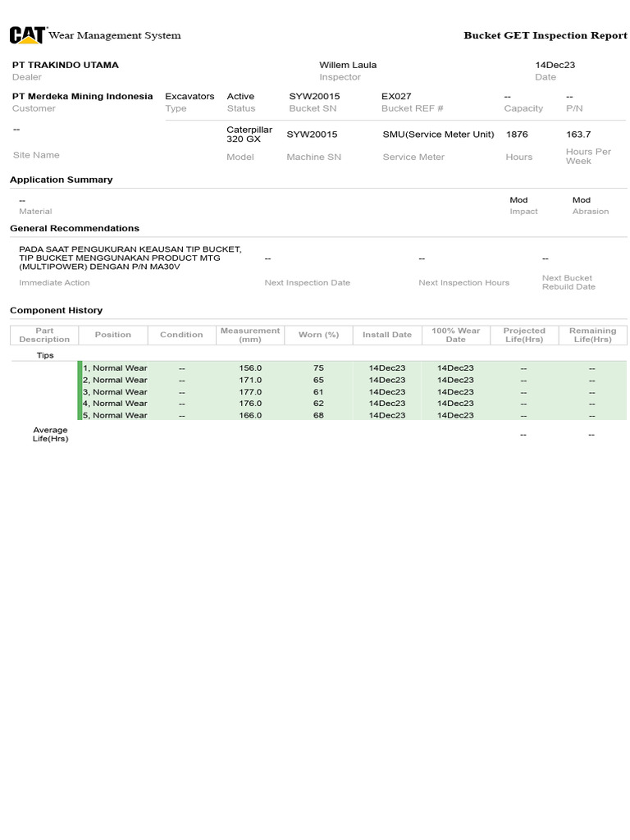Click position 2, Normal Wear row
The height and width of the screenshot is (840, 630).
353,380
